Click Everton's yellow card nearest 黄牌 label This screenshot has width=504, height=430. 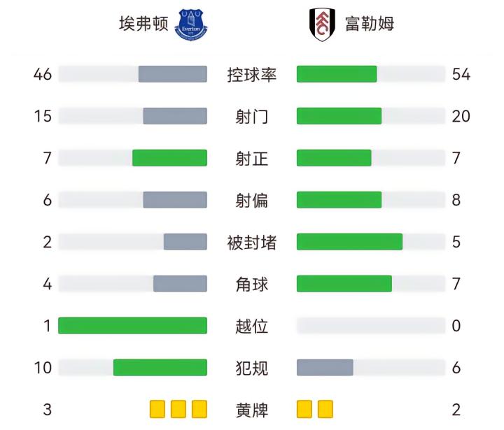click(x=199, y=409)
